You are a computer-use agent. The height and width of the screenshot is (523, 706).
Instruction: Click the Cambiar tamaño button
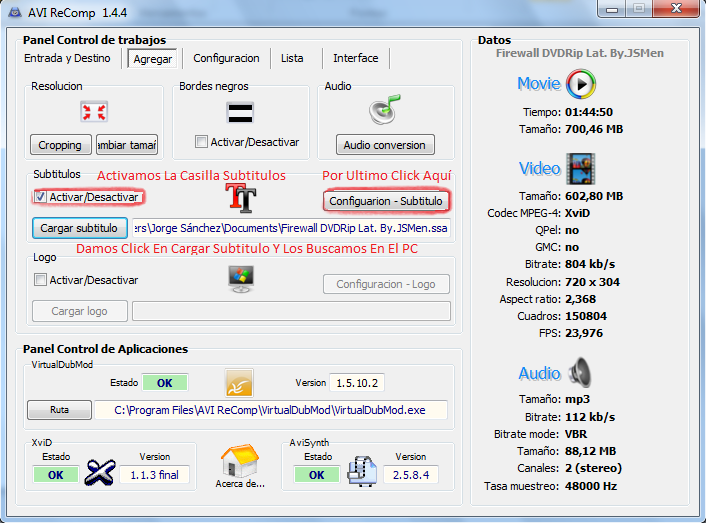(x=127, y=144)
